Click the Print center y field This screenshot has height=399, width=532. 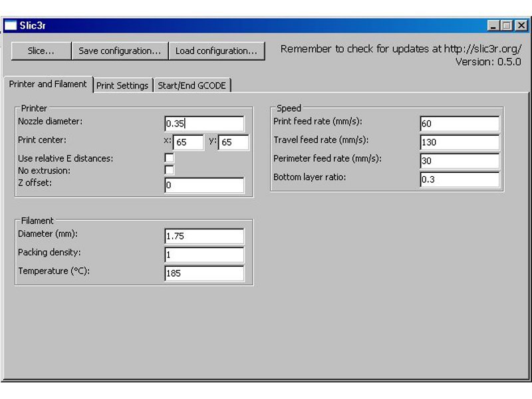[x=233, y=142]
